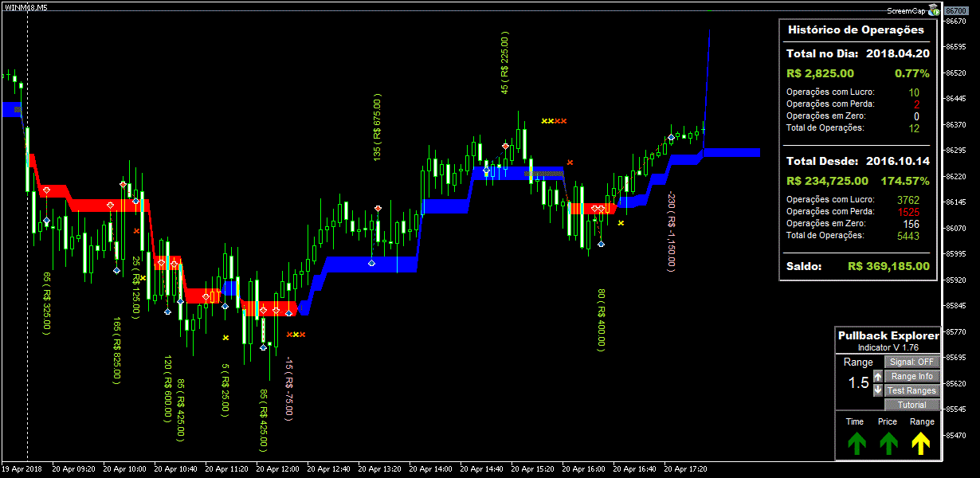The height and width of the screenshot is (478, 980).
Task: Click the green Price arrow indicator
Action: [888, 443]
